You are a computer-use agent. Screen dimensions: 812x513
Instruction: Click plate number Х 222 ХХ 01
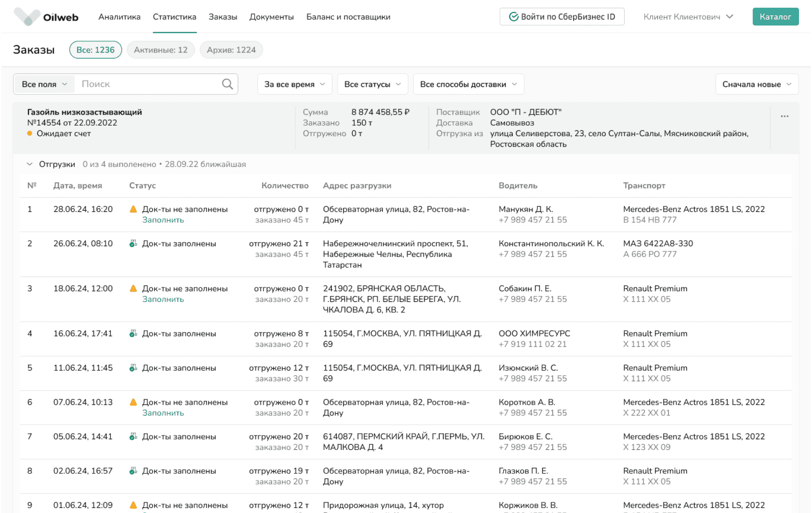pyautogui.click(x=647, y=413)
